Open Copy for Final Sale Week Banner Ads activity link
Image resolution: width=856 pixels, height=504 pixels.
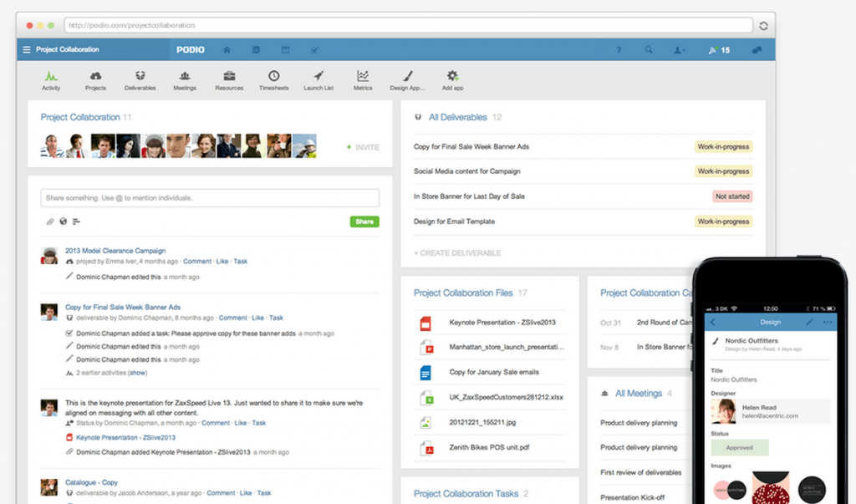point(123,308)
